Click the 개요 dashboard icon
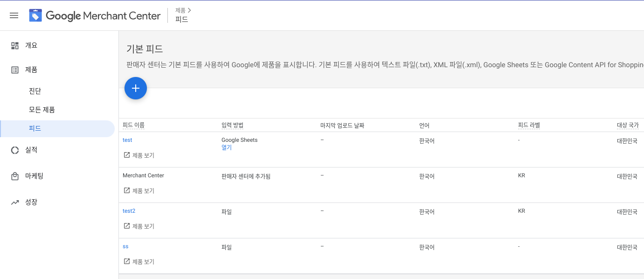 [x=15, y=45]
